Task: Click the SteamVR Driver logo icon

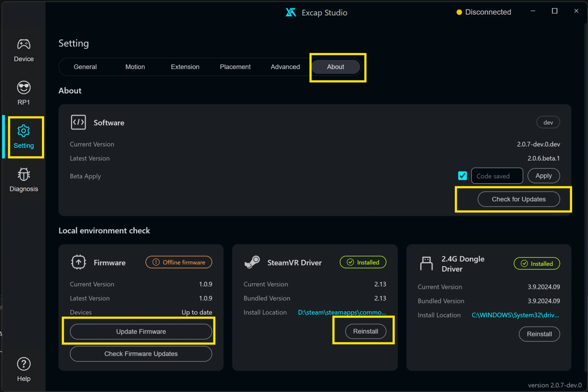Action: point(252,262)
